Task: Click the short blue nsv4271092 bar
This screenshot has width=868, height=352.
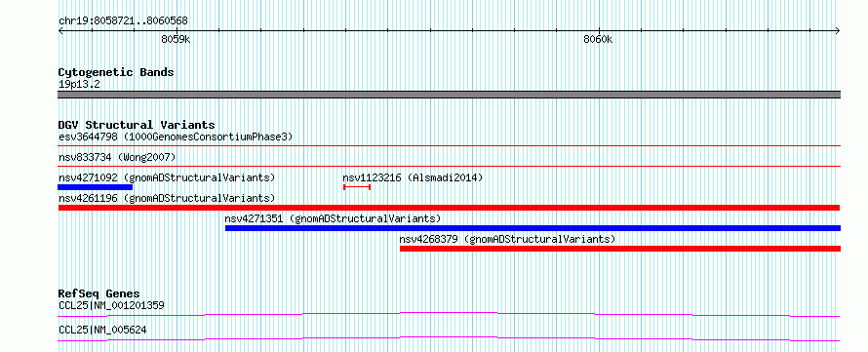Action: 96,187
